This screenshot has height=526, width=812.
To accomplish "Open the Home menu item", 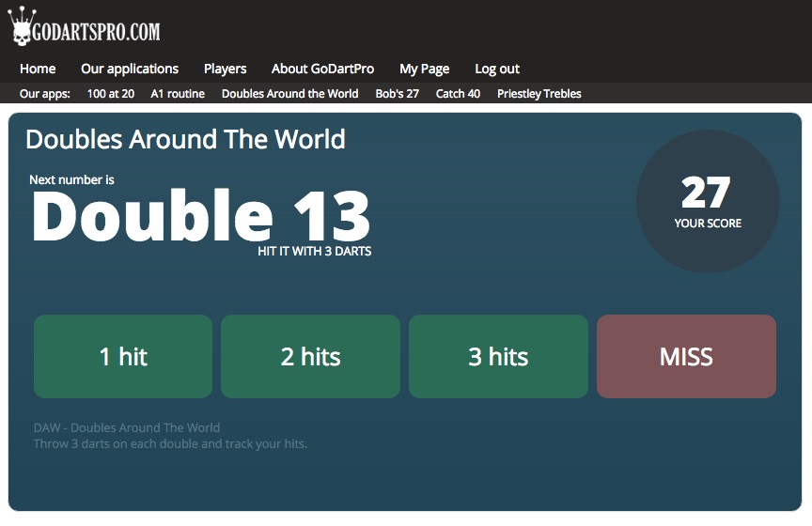I will (x=38, y=69).
